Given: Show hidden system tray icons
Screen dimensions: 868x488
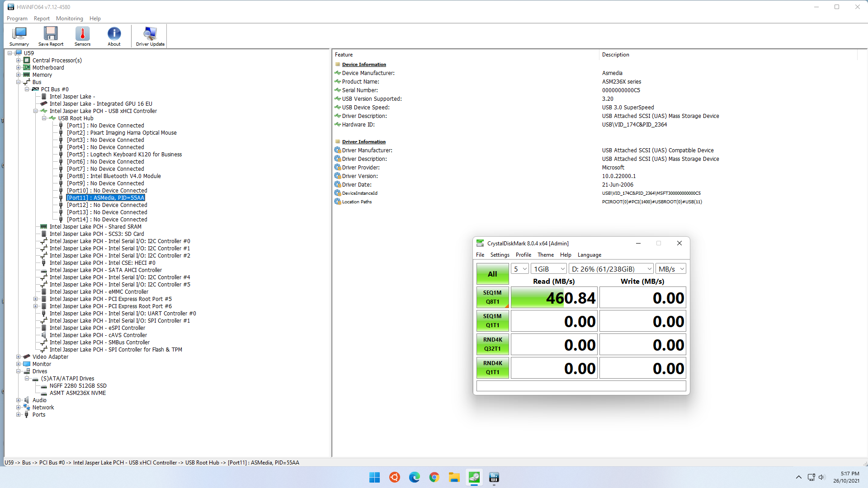Looking at the screenshot, I should coord(799,478).
